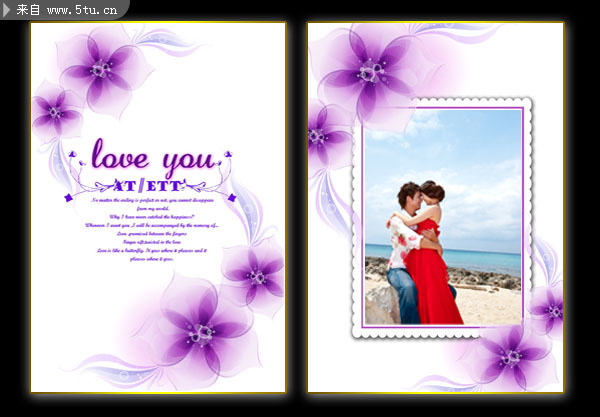The width and height of the screenshot is (600, 417).
Task: Click the large purple flower atop left page
Action: pyautogui.click(x=101, y=69)
